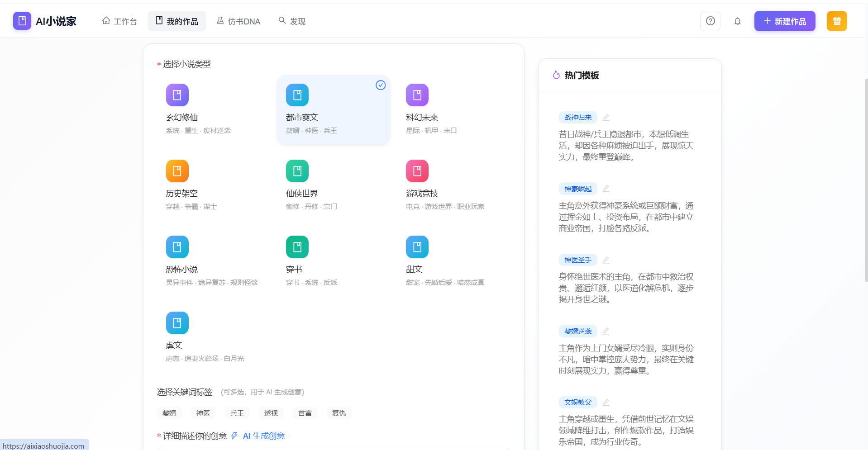Click the edit pencil beside 赘婿逆袭
Screen dimensions: 868x450
click(x=606, y=331)
